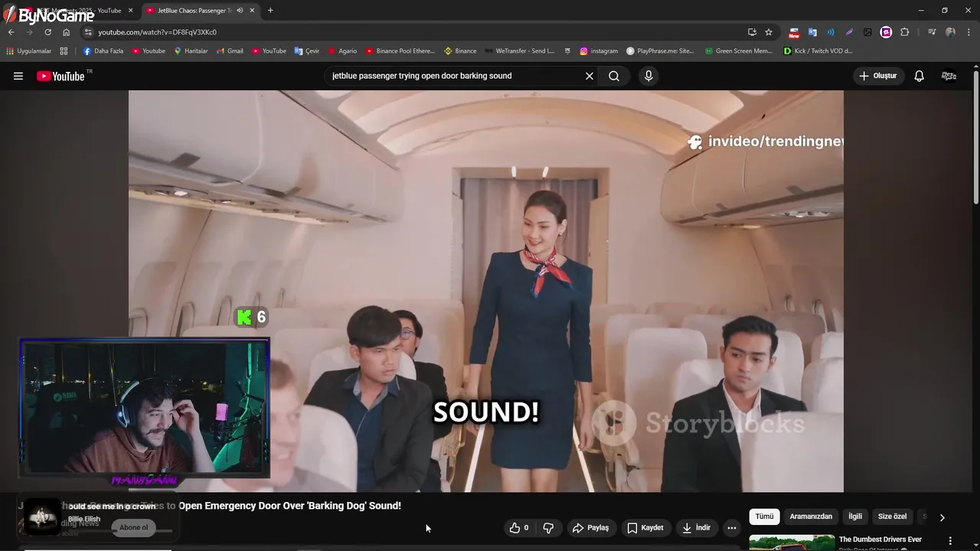Image resolution: width=980 pixels, height=551 pixels.
Task: Click the page vertical scrollbar
Action: (975, 138)
